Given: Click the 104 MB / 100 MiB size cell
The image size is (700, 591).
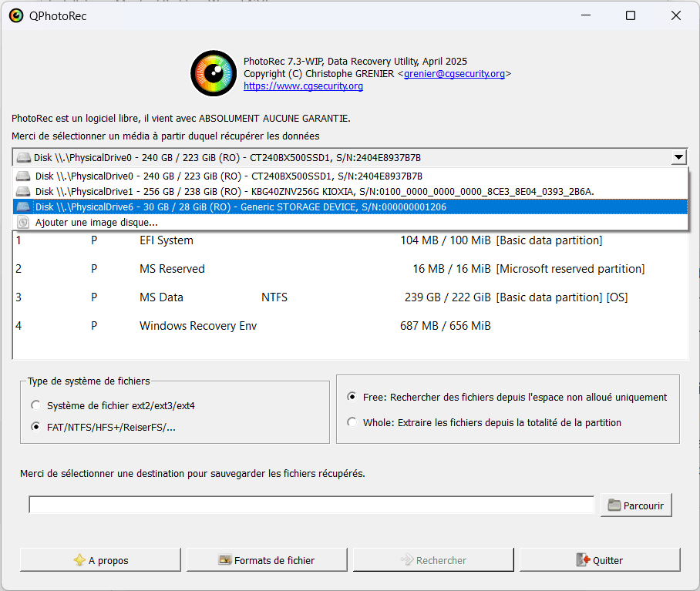Looking at the screenshot, I should click(x=445, y=240).
